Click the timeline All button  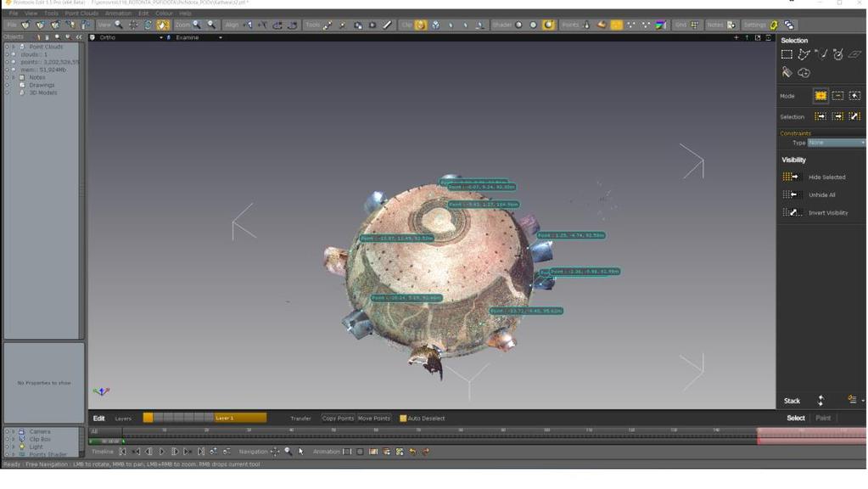coord(94,431)
